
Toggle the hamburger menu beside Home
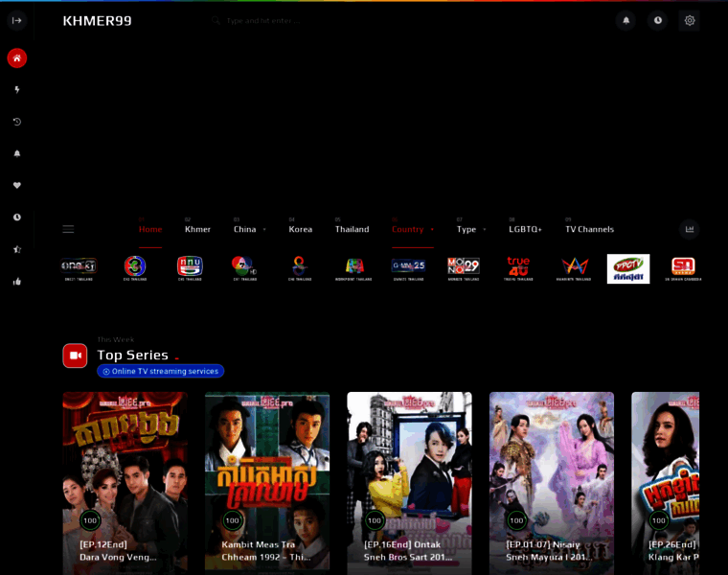coord(68,229)
